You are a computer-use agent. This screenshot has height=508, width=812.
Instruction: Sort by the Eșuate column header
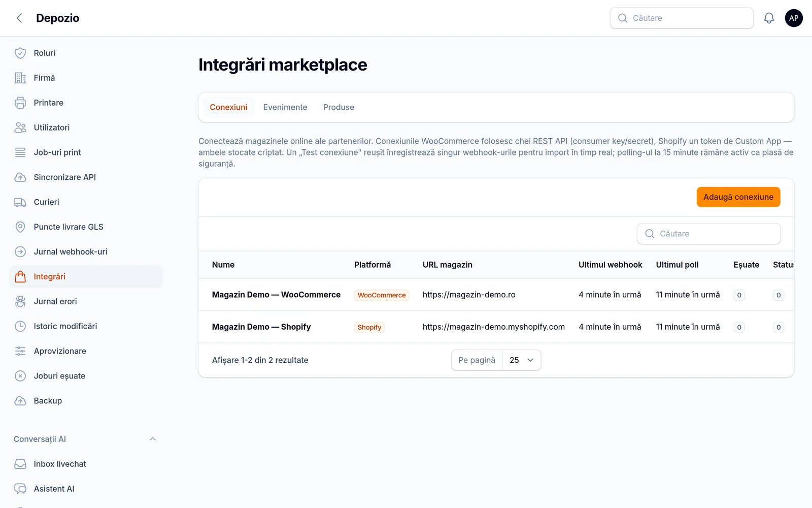[x=746, y=265]
